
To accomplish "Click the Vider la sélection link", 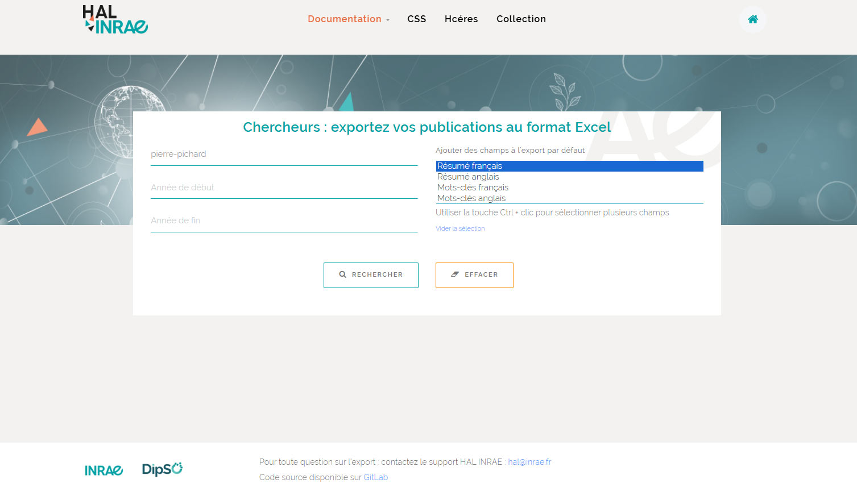I will pos(460,228).
